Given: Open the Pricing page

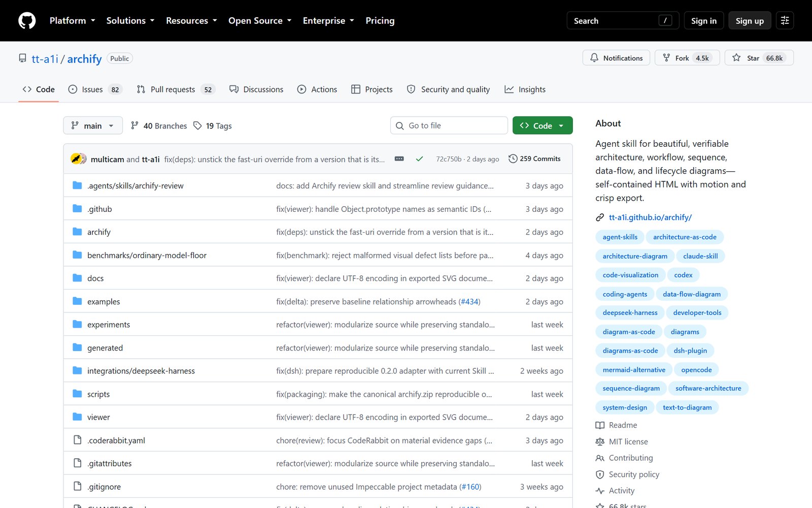Looking at the screenshot, I should click(380, 21).
